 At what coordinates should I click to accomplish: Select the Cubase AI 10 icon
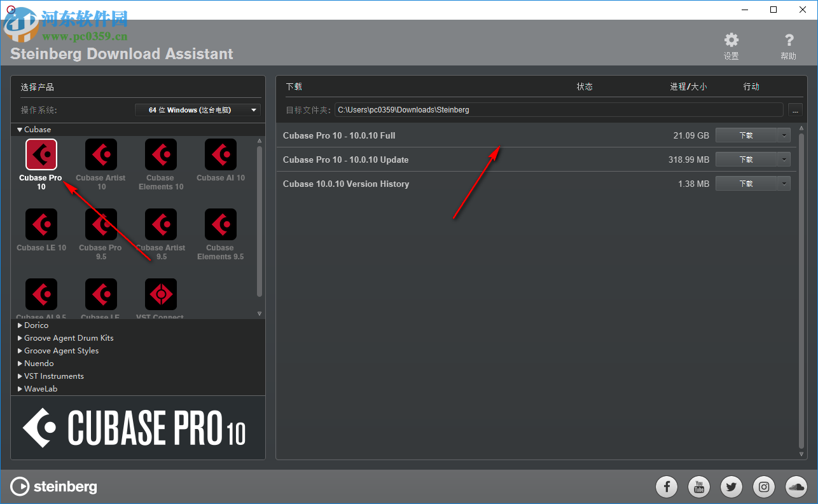coord(220,154)
